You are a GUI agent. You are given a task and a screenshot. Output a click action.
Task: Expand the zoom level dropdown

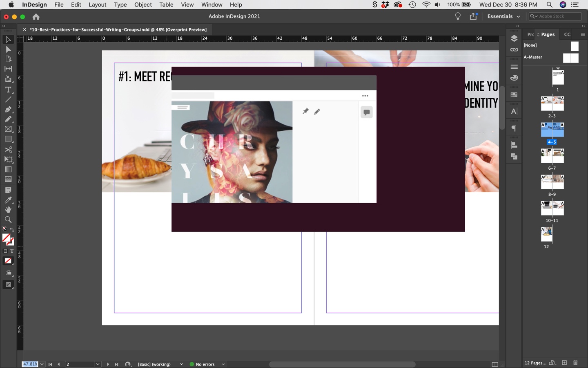click(42, 364)
